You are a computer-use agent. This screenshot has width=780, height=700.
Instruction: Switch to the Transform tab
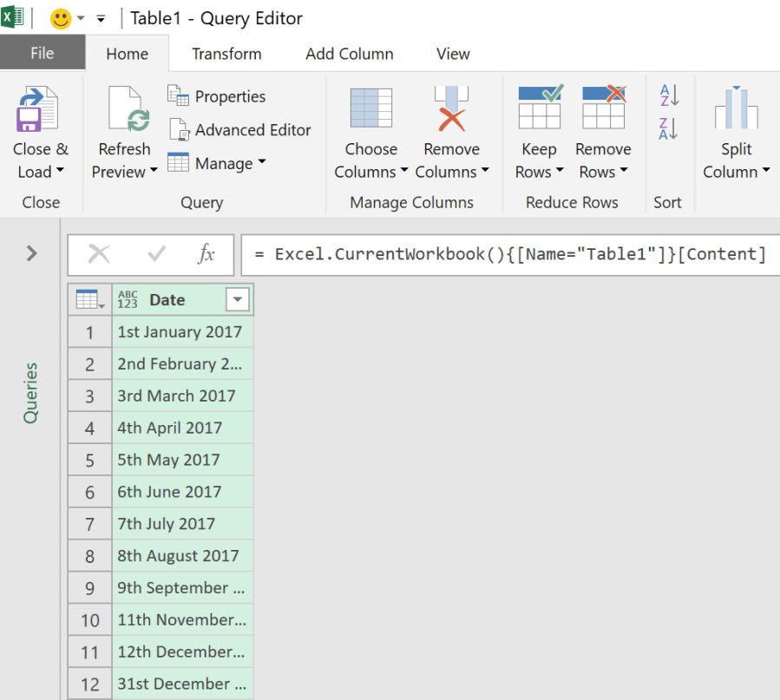(226, 54)
